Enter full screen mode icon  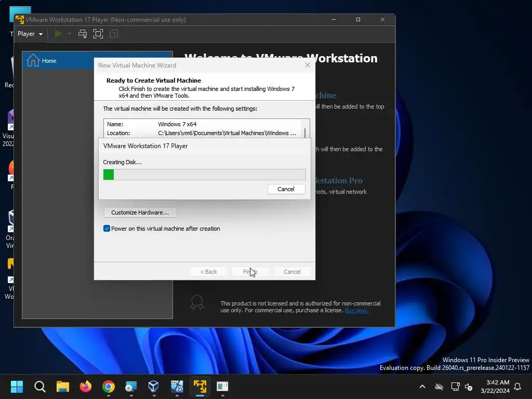[98, 34]
